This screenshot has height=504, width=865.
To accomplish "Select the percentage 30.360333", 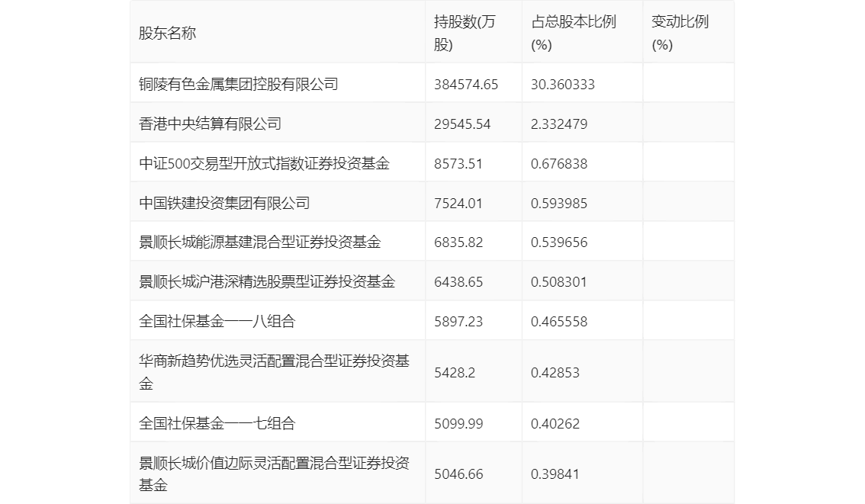I will (x=563, y=85).
